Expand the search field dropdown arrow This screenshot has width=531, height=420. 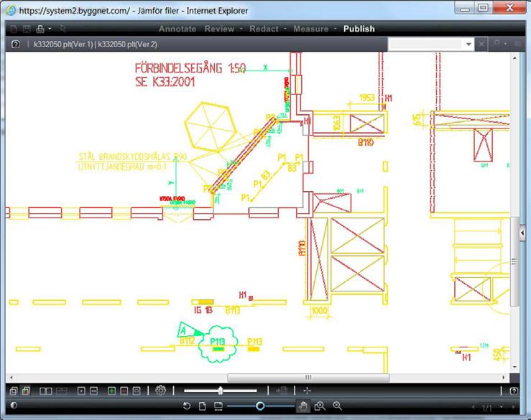(468, 44)
